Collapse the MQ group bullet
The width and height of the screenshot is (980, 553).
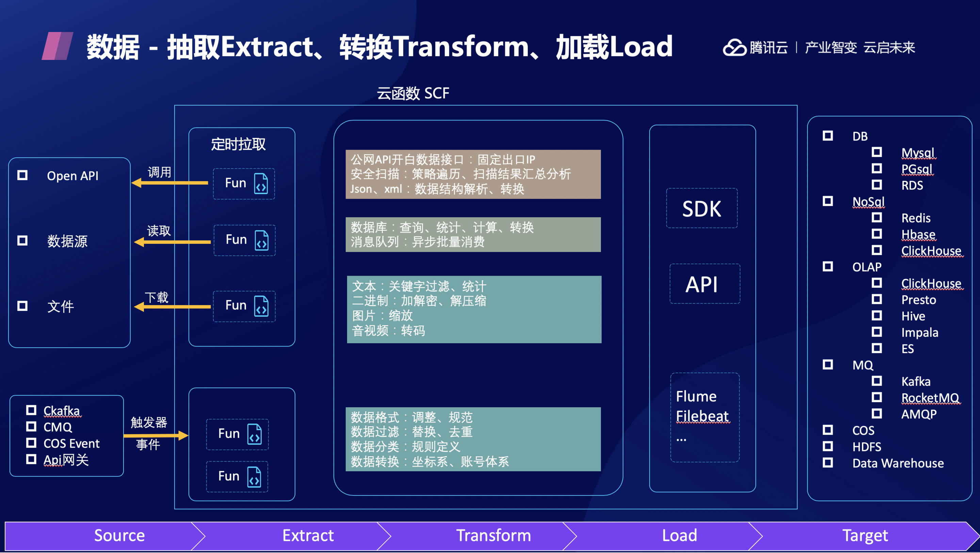[x=828, y=364]
